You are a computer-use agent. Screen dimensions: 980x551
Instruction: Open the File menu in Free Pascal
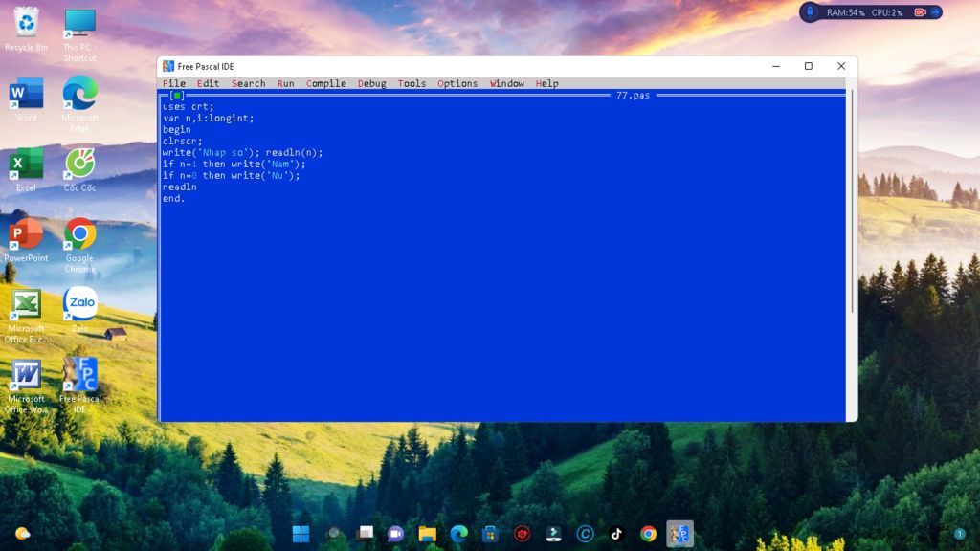(x=174, y=83)
